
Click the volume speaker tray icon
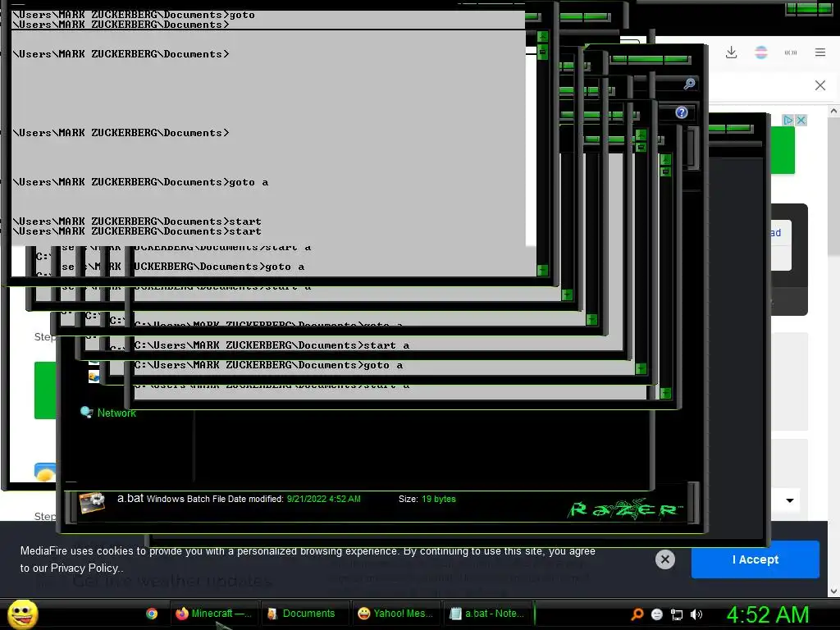[696, 614]
